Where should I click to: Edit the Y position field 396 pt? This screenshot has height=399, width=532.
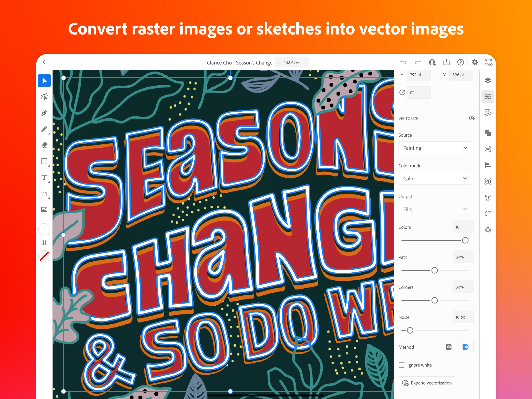click(461, 75)
